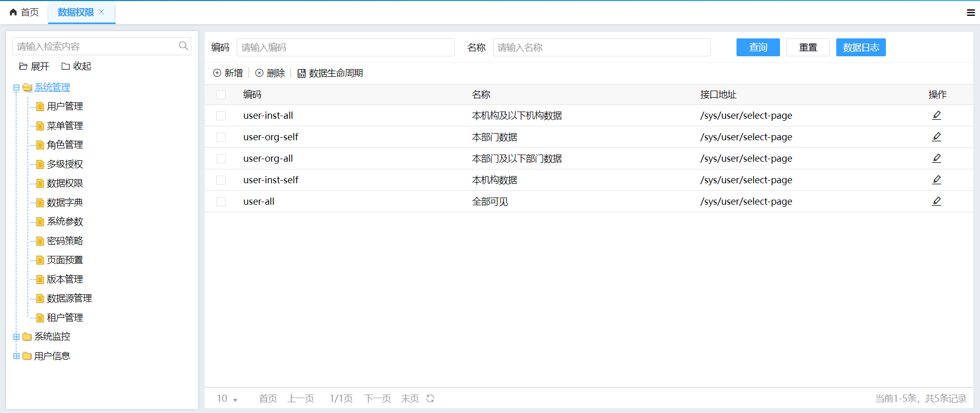Click edit pencil icon for user-all row
Viewport: 980px width, 413px height.
click(937, 202)
